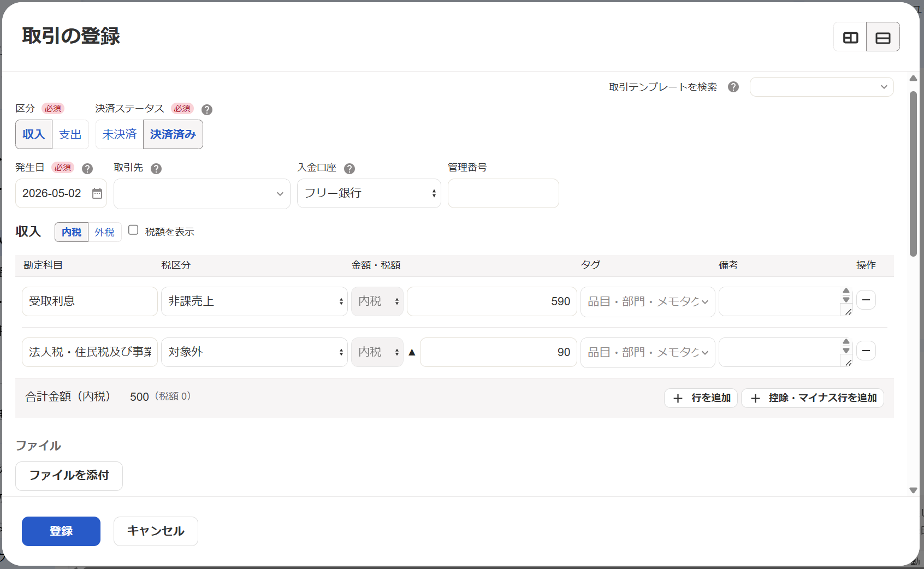Add a deduction row with 控除・マイナス行を追加

click(813, 398)
